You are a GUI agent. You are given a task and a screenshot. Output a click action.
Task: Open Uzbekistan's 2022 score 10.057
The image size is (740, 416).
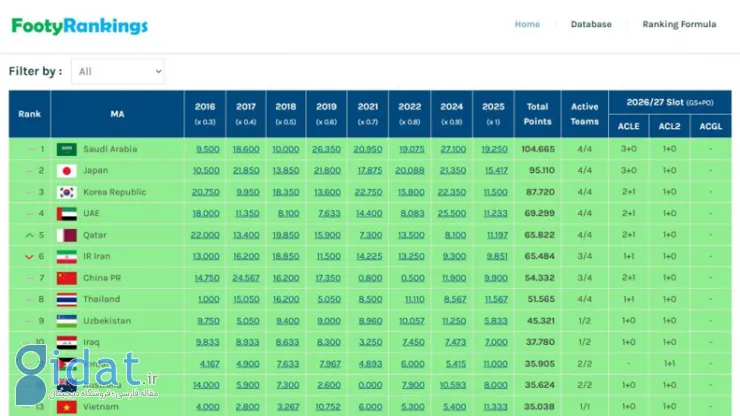point(412,321)
